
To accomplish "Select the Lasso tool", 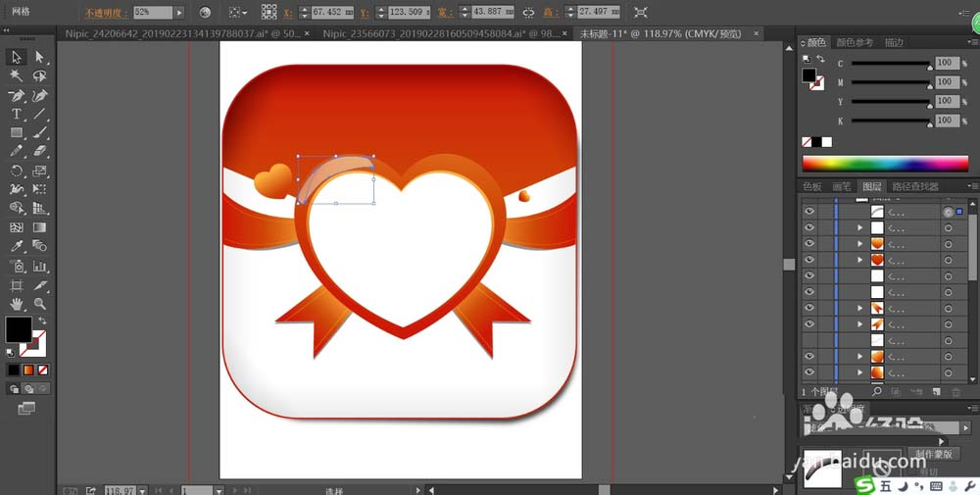I will coord(40,76).
